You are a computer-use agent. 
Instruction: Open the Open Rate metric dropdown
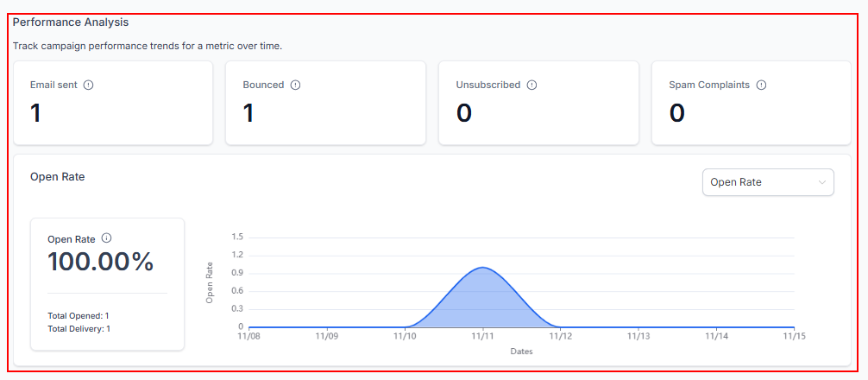pyautogui.click(x=768, y=182)
